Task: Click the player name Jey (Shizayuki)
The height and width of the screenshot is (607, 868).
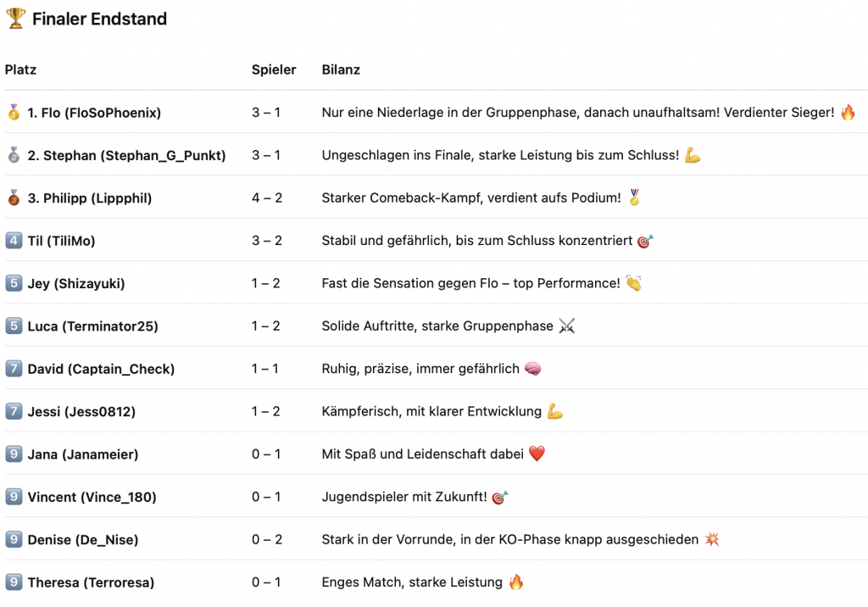Action: (x=76, y=283)
